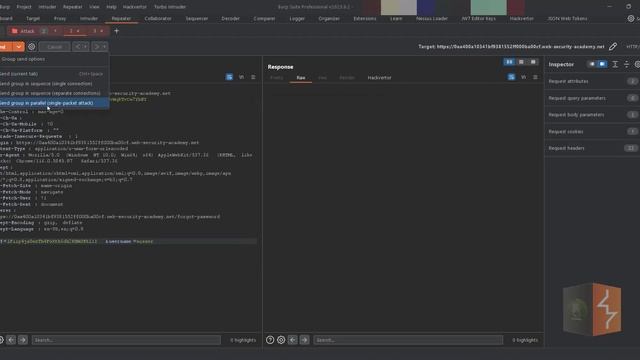Switch to the Collaborator tool tab
640x360 pixels.
pos(158,18)
